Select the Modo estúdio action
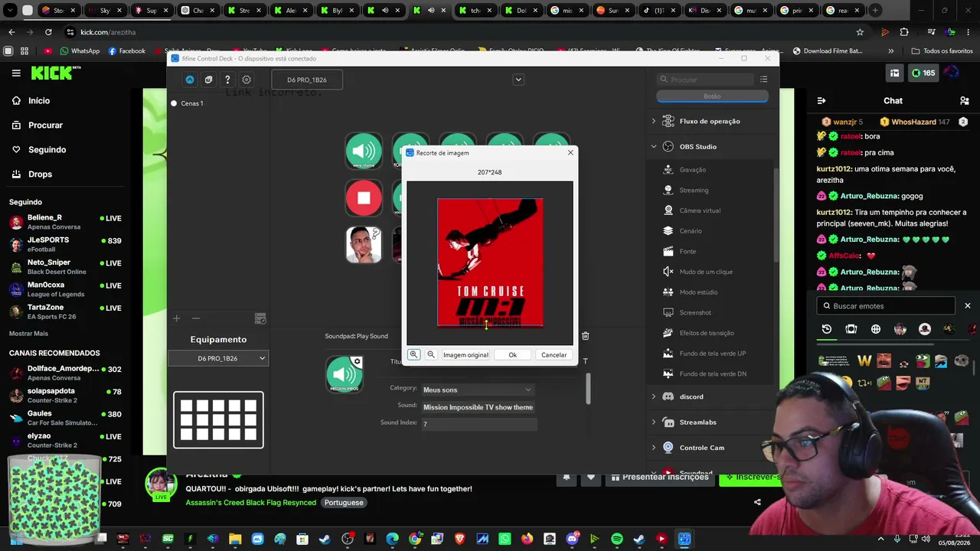 (x=698, y=292)
